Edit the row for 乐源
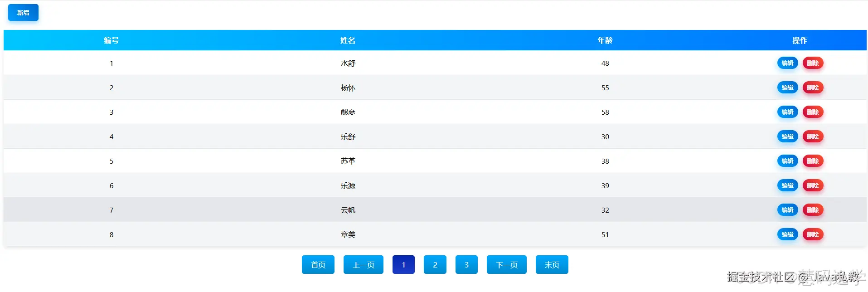The width and height of the screenshot is (868, 292). pyautogui.click(x=787, y=185)
